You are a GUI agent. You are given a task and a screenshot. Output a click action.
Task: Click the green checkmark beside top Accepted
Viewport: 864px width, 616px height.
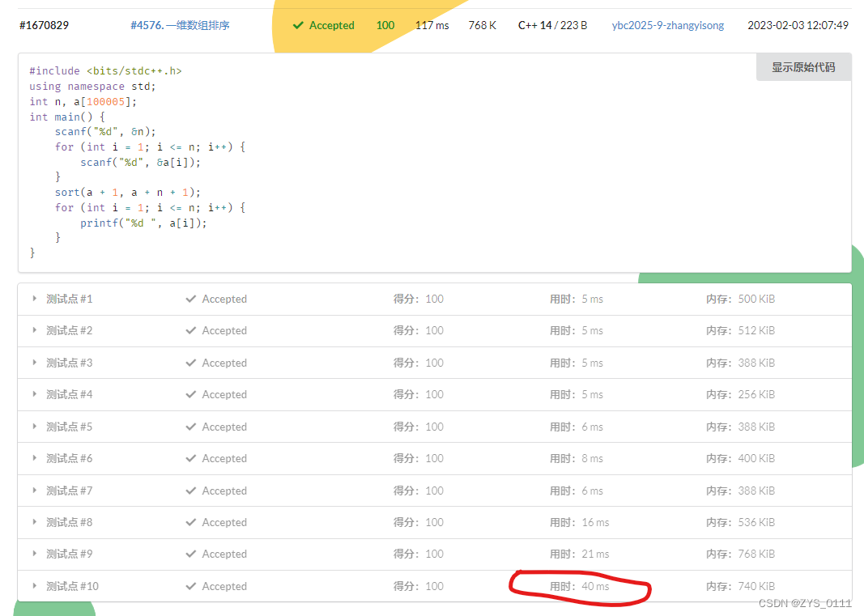[x=298, y=25]
